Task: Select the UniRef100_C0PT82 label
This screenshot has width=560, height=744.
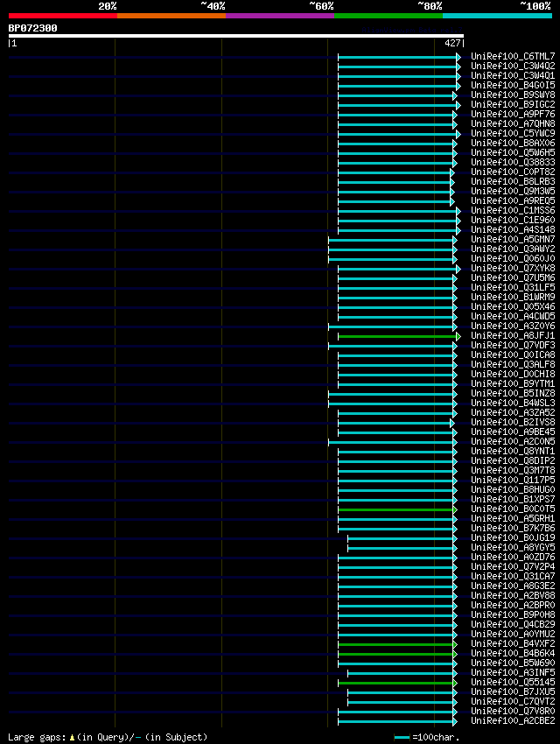Action: (513, 172)
